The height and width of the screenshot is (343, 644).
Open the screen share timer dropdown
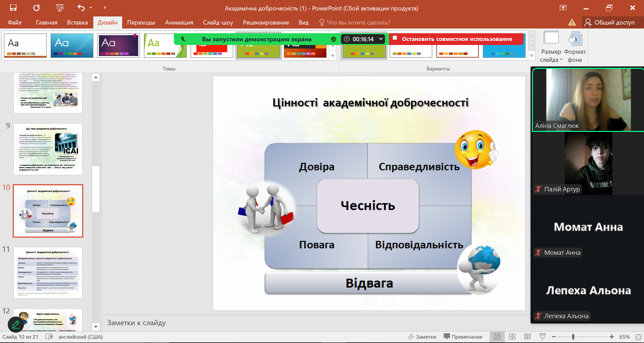381,39
